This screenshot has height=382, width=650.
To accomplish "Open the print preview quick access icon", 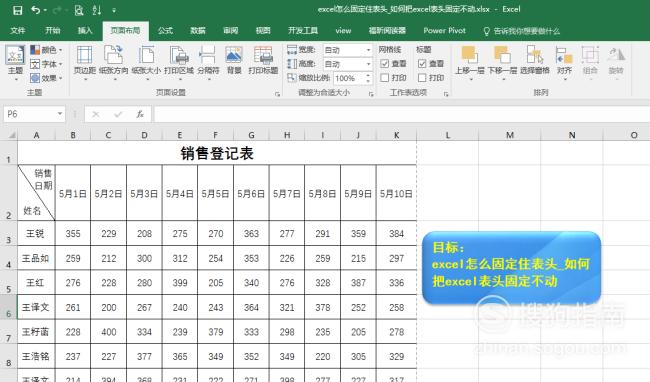I will coord(79,10).
